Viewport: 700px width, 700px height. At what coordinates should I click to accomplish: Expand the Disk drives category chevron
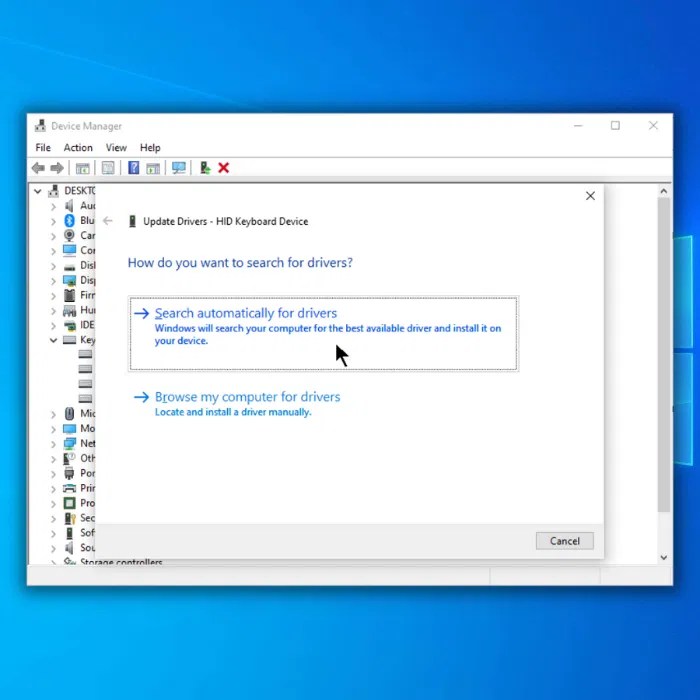click(53, 266)
